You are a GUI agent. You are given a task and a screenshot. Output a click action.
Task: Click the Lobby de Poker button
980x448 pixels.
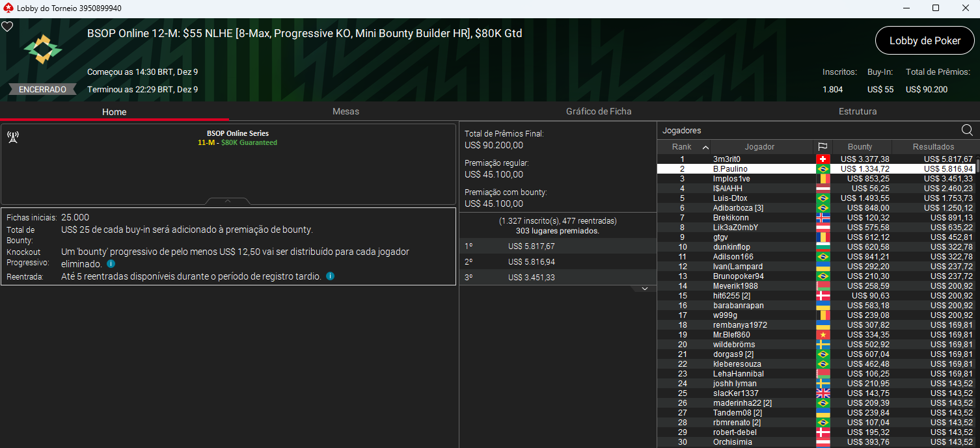(x=924, y=40)
